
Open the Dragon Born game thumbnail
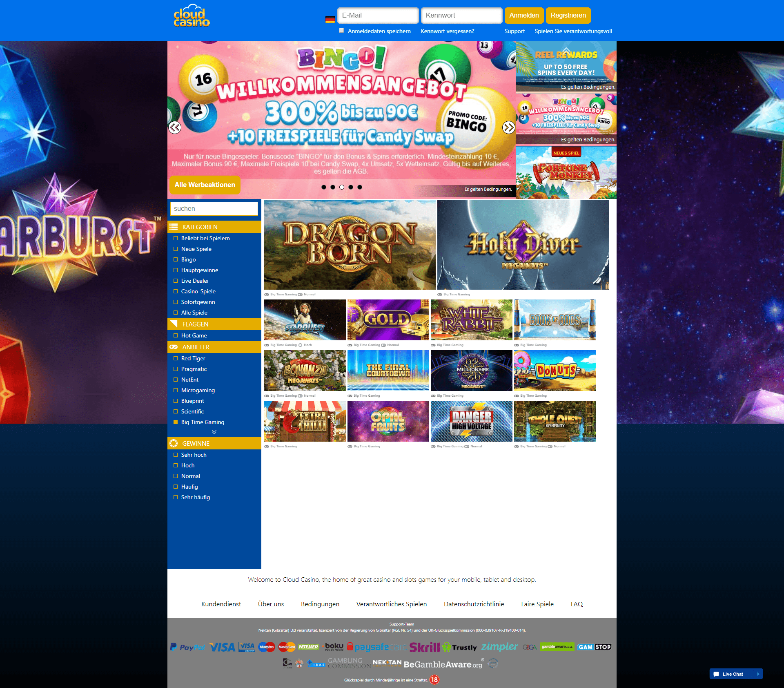pos(350,244)
